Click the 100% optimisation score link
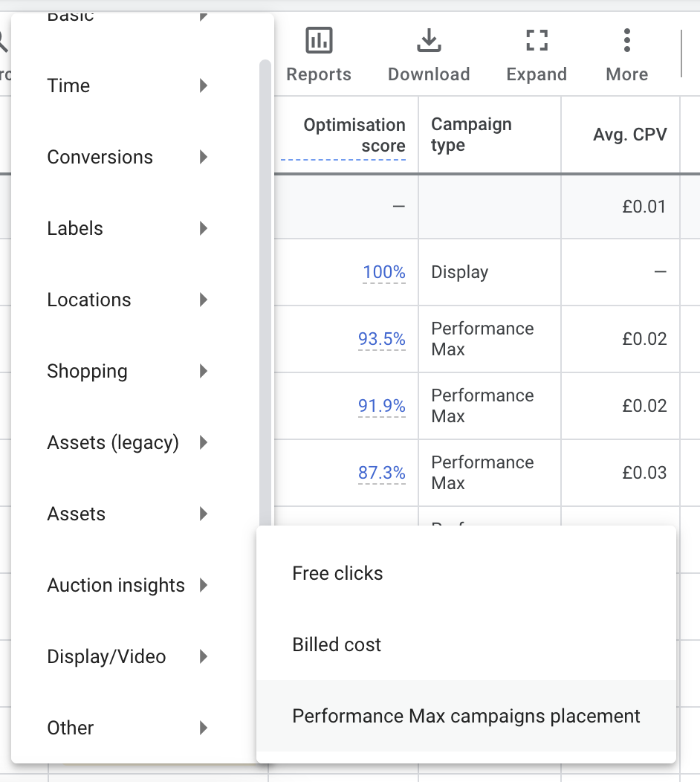 tap(384, 272)
